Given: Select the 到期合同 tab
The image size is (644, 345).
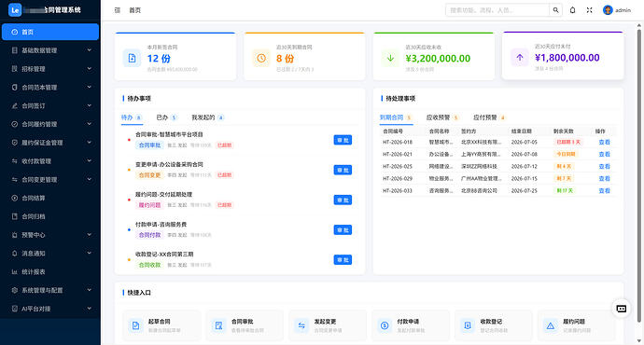Looking at the screenshot, I should (x=396, y=117).
